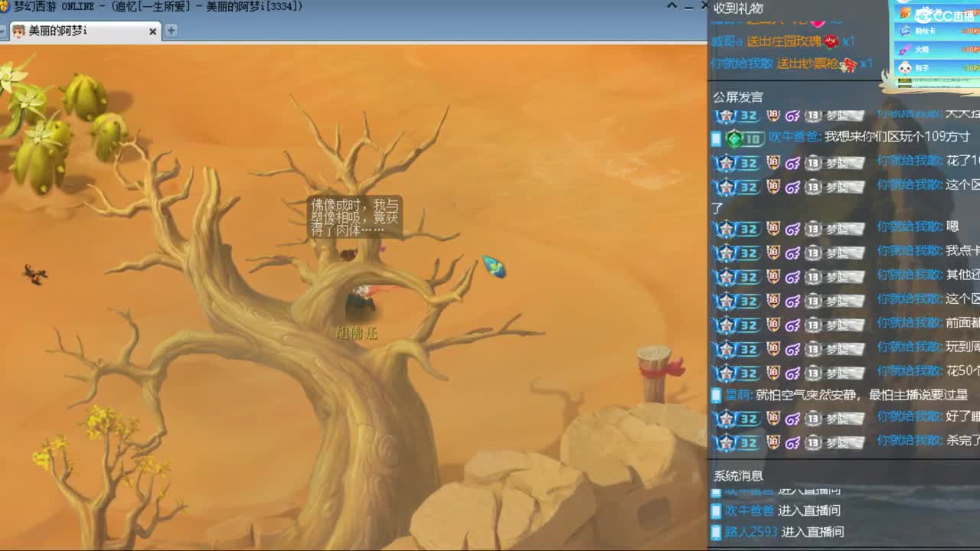Close the 美丽的阿梦i tab

coord(152,31)
